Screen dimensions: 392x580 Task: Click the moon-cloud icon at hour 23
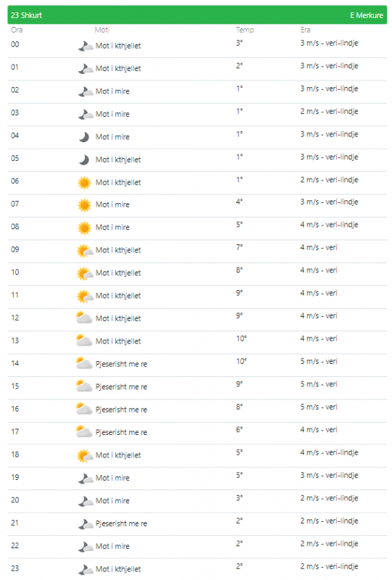pos(86,570)
